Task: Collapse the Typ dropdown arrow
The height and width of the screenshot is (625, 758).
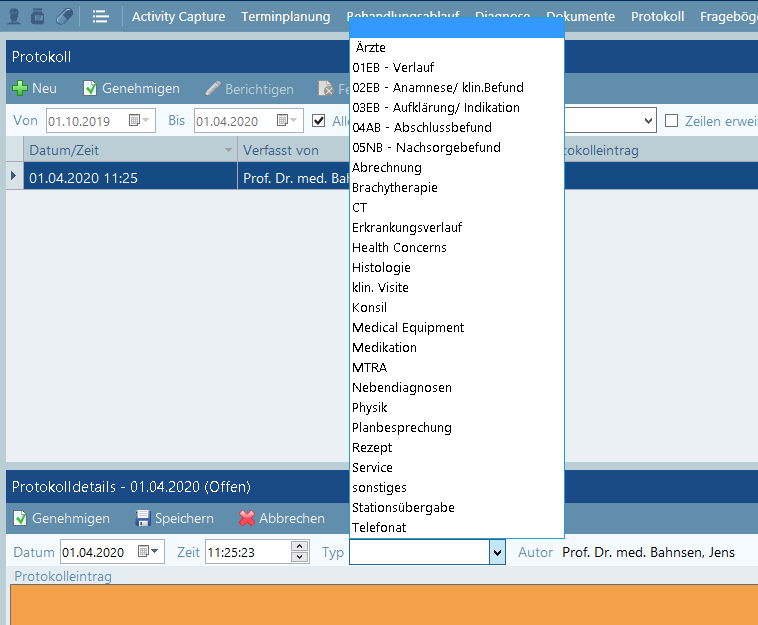Action: (496, 552)
